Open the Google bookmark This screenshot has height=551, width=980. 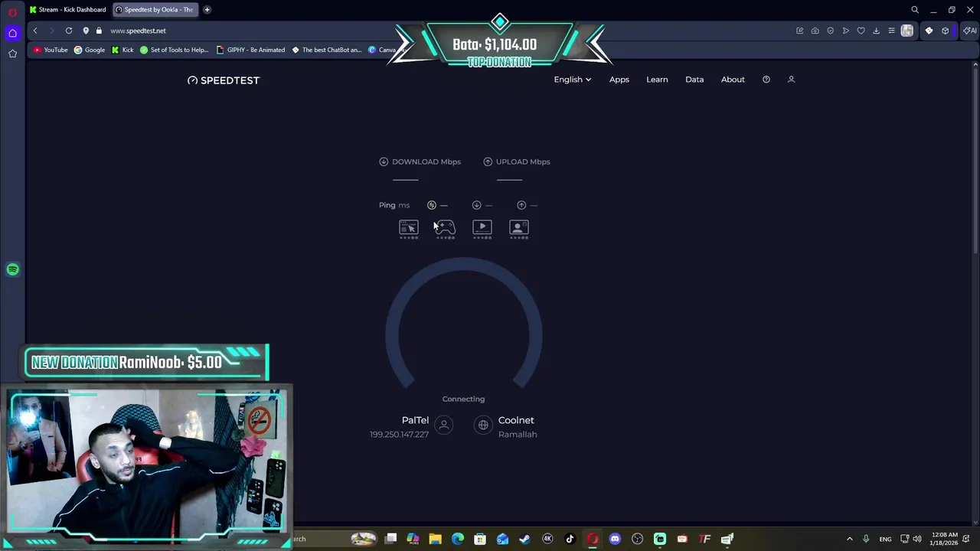pos(90,50)
